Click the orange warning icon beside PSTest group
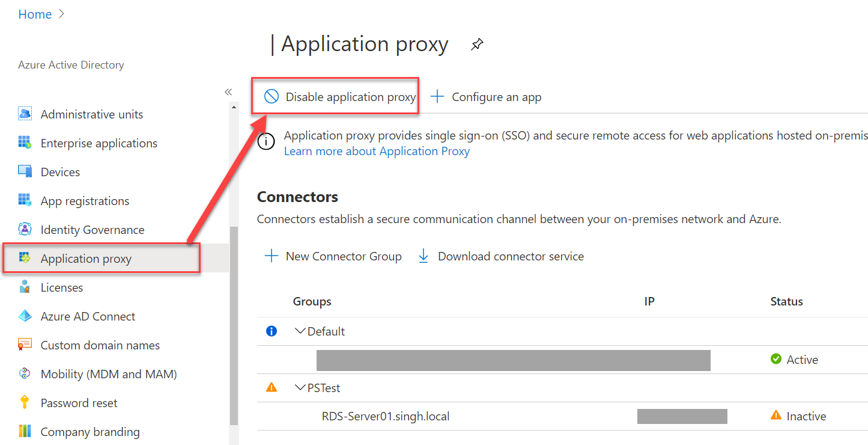The height and width of the screenshot is (445, 868). 272,388
